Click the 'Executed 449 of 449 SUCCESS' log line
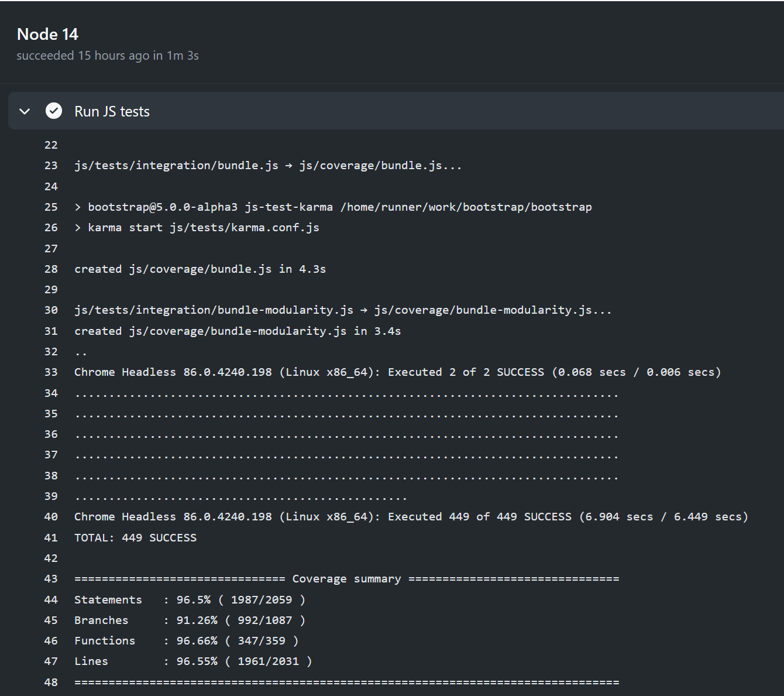 411,516
